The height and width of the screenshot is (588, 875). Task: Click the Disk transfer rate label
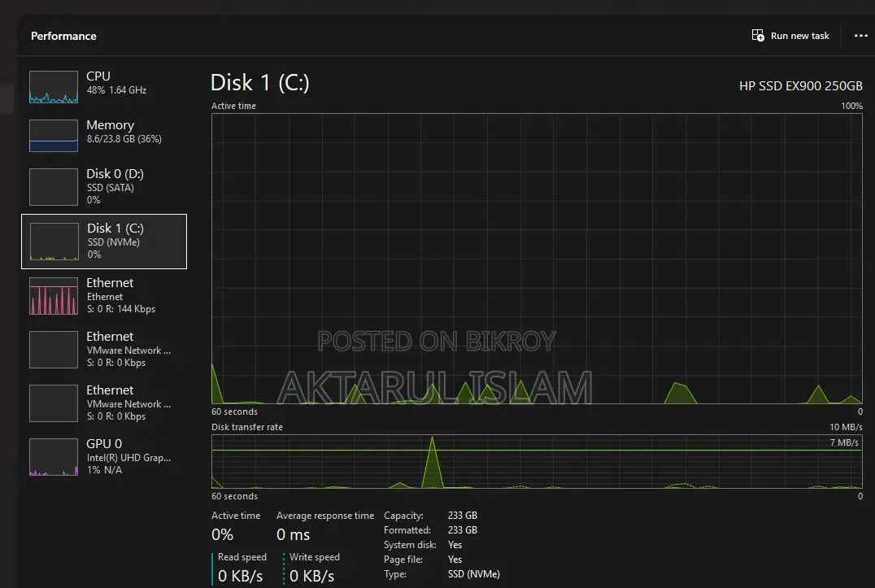247,427
